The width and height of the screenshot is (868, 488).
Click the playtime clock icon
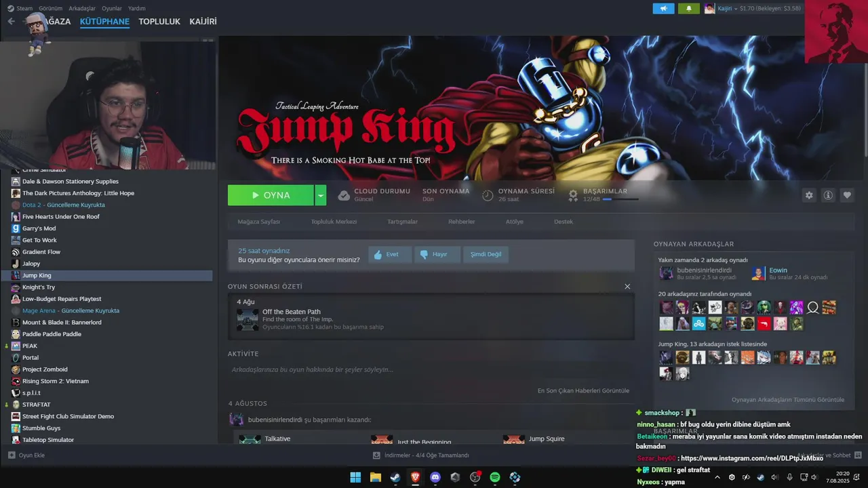coord(488,195)
